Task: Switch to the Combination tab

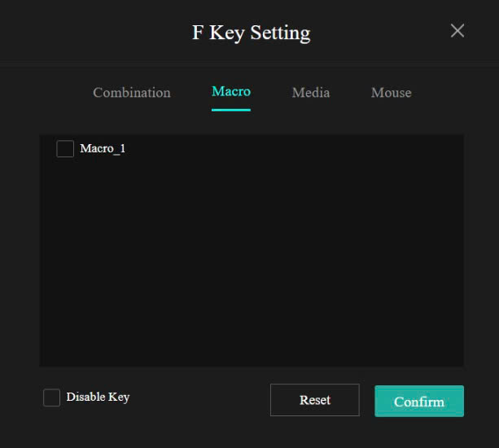Action: [x=132, y=93]
